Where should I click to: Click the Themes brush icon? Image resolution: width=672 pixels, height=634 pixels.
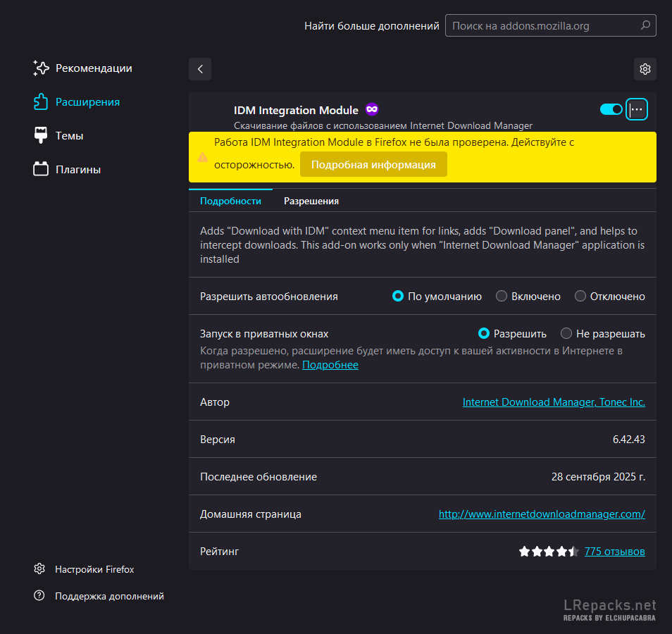(x=41, y=136)
